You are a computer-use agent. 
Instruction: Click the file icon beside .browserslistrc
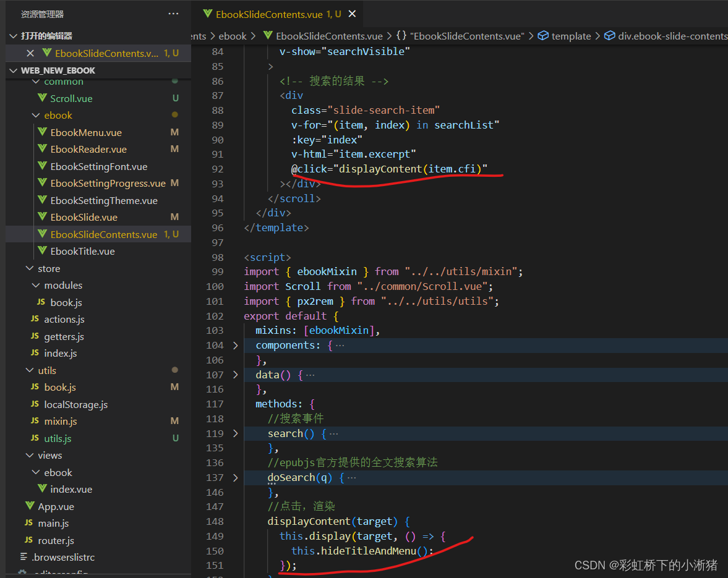[24, 556]
